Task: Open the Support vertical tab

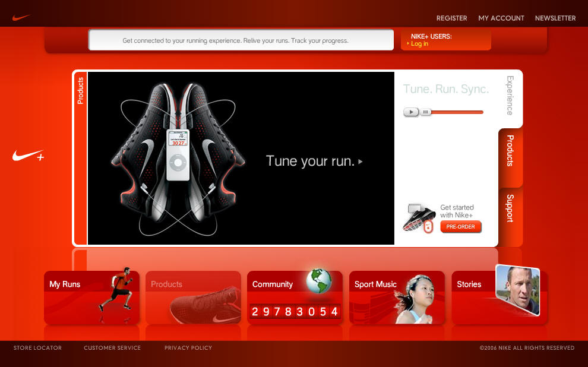Action: [510, 208]
